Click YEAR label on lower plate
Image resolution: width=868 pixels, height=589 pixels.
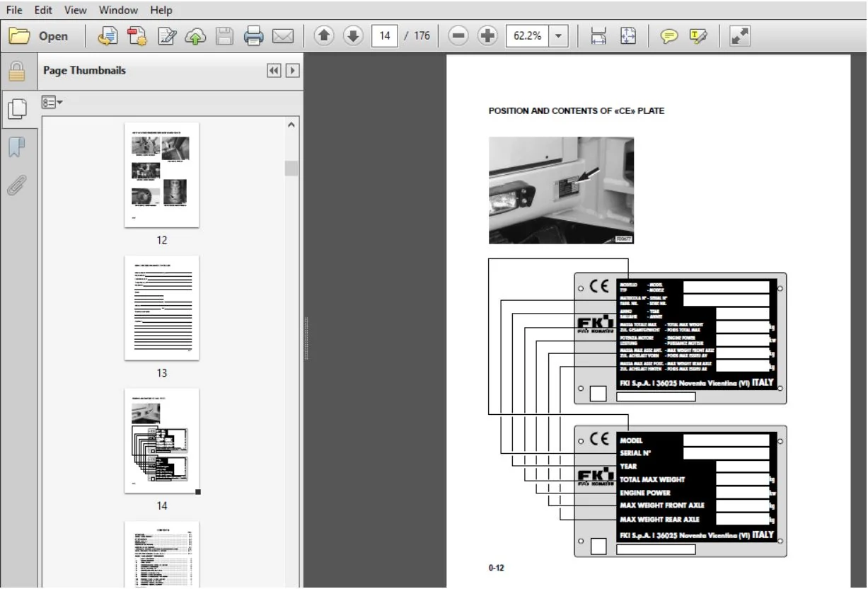coord(629,467)
